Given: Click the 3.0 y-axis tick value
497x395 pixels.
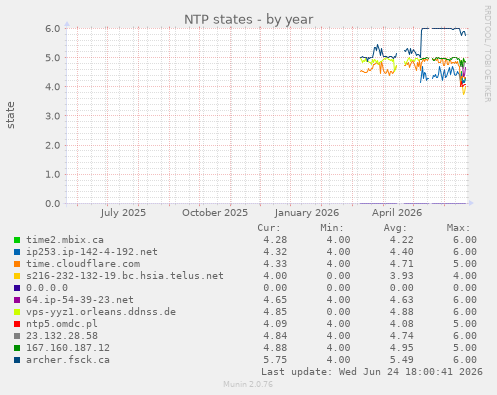Looking at the screenshot, I should pyautogui.click(x=53, y=116).
